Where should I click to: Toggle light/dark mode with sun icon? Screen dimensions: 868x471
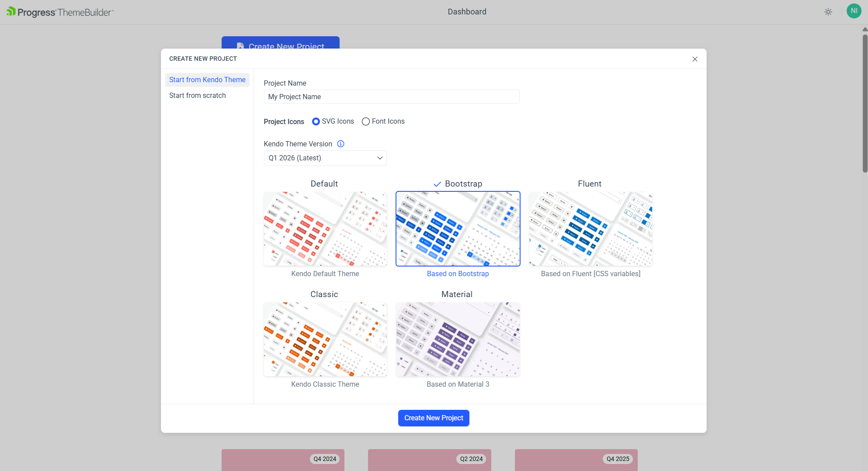pos(828,12)
